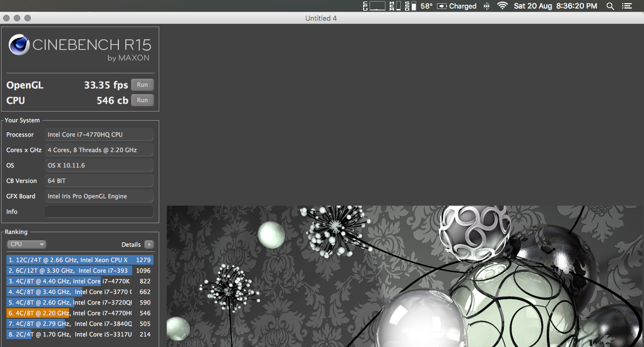This screenshot has height=347, width=644.
Task: Select ranking row 8 i5-3317U at 1.70 GHz
Action: [80, 334]
